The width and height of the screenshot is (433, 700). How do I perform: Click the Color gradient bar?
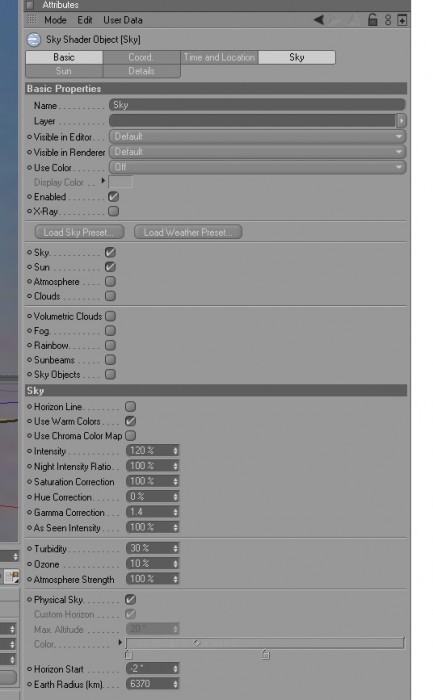pyautogui.click(x=265, y=643)
